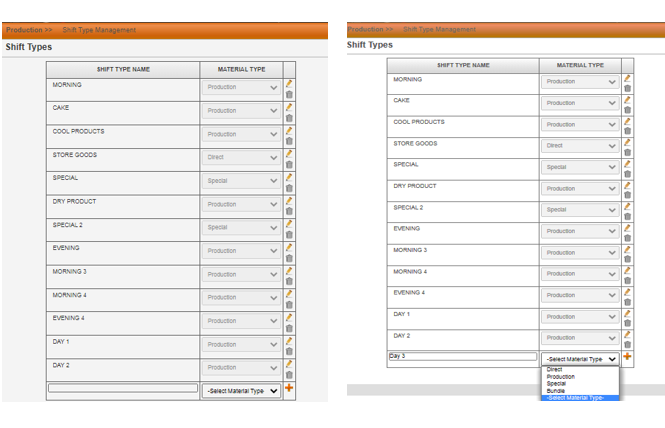Open material type dropdown for EVENING in right table

click(x=581, y=231)
